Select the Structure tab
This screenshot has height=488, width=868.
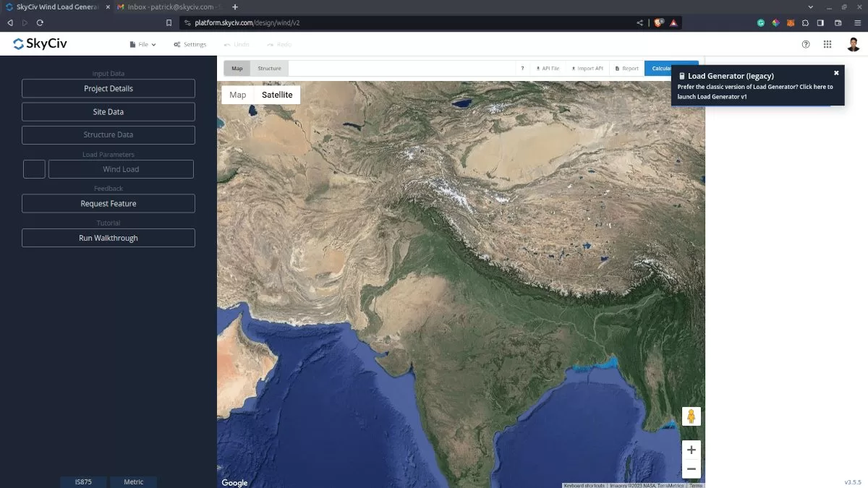pos(269,69)
